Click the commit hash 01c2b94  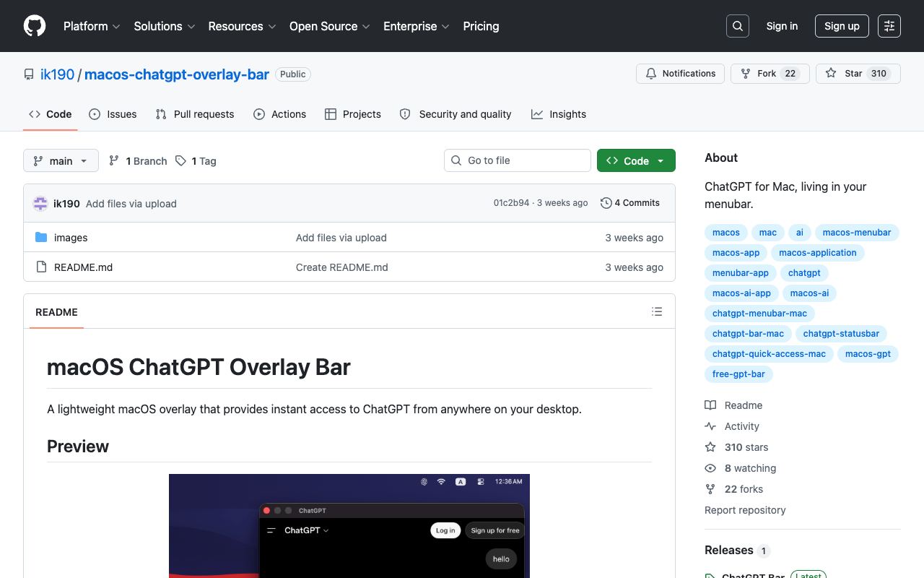tap(511, 203)
